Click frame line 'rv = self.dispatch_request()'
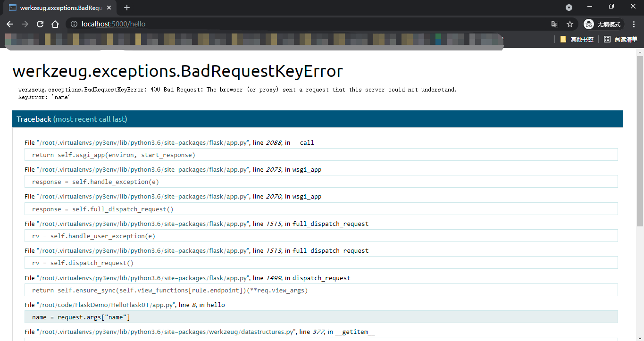 (x=321, y=263)
